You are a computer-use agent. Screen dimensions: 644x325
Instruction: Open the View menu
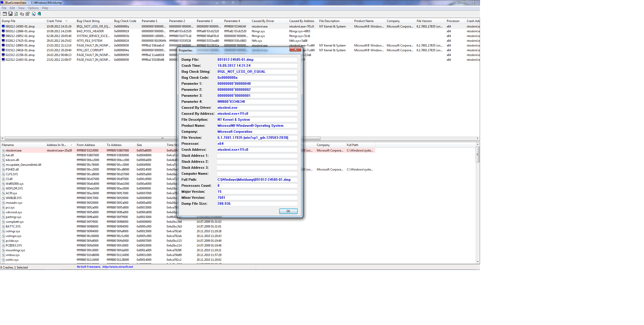tap(21, 8)
